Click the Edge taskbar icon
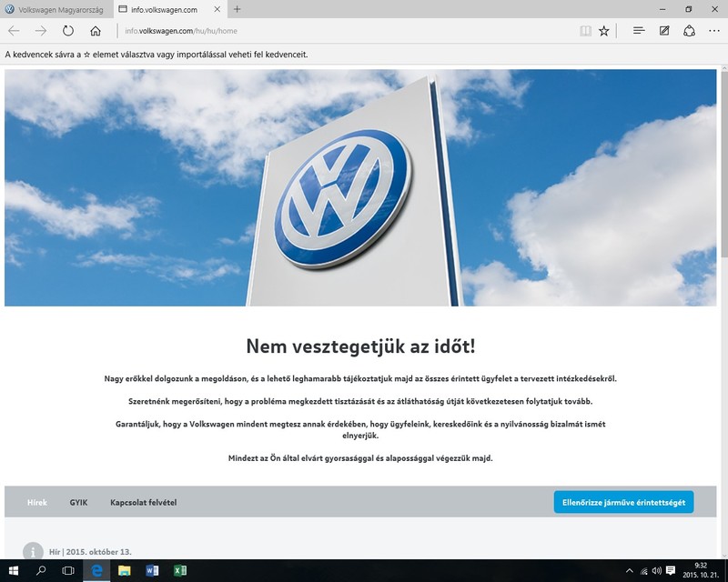 [x=96, y=570]
